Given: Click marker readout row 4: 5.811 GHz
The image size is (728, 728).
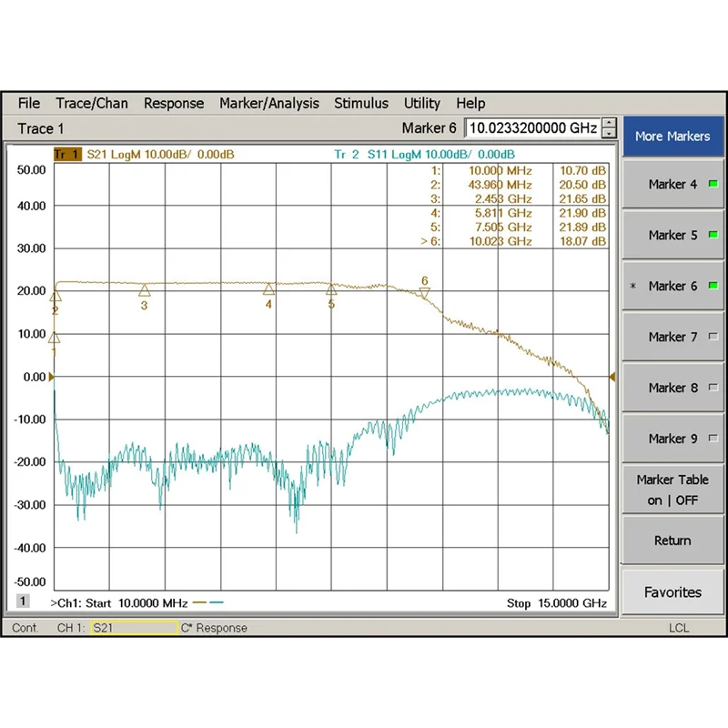Looking at the screenshot, I should (518, 213).
